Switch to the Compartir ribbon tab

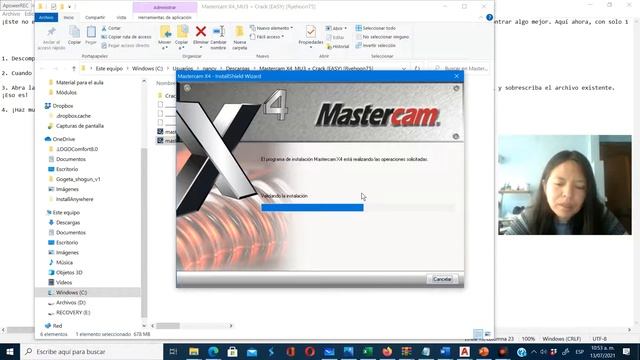[x=95, y=18]
